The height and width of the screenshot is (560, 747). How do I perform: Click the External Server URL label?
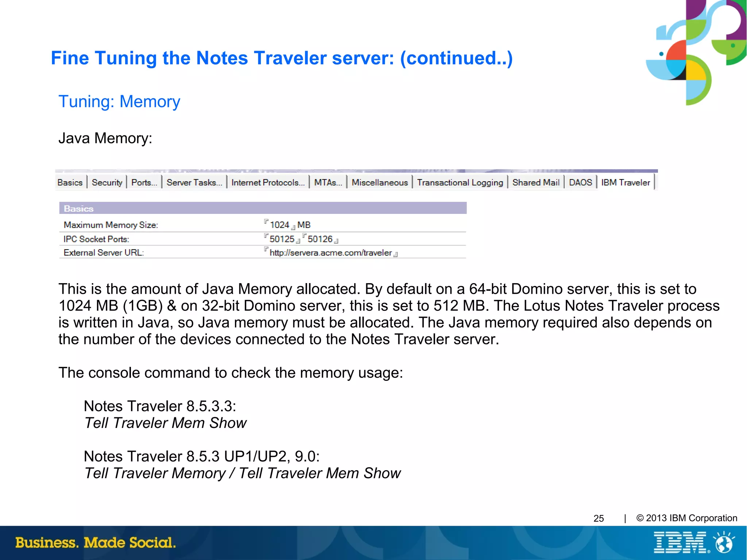[x=104, y=252]
